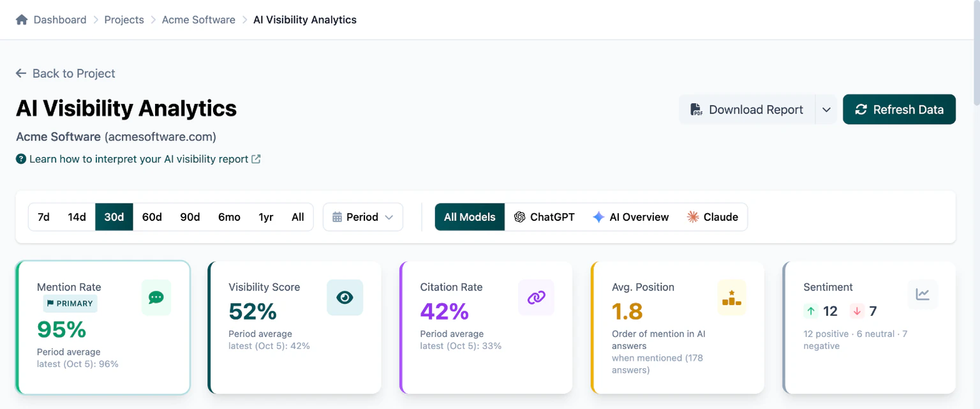This screenshot has width=980, height=409.
Task: Select the 30d time range
Action: pos(114,217)
